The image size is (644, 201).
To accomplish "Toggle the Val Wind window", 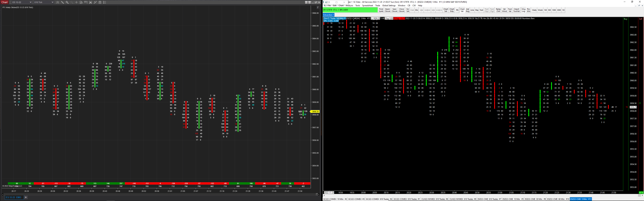I will [x=504, y=10].
